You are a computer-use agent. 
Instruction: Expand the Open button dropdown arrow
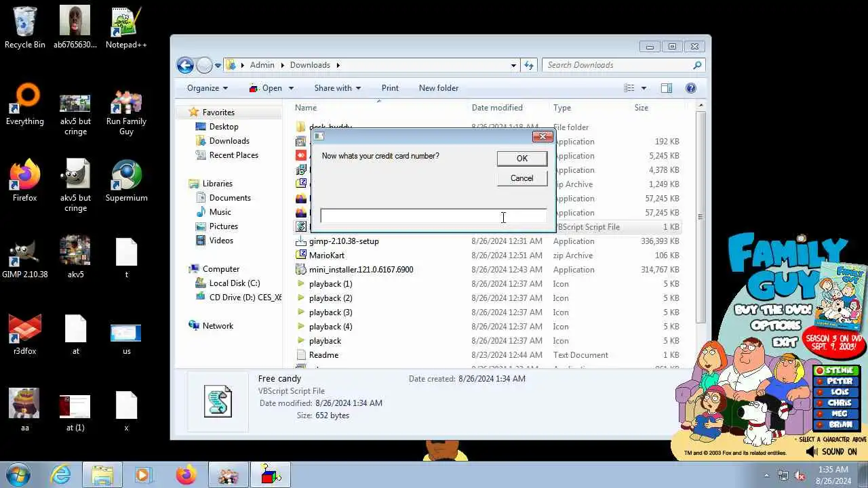click(291, 88)
